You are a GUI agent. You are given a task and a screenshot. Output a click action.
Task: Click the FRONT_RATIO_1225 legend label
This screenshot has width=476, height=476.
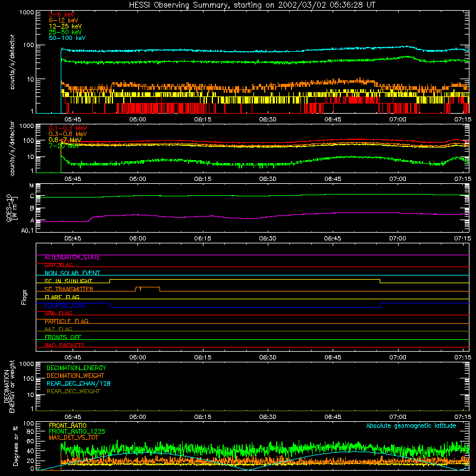pyautogui.click(x=77, y=431)
